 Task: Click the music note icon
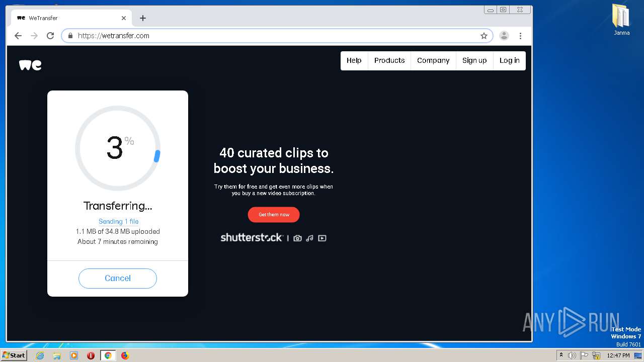click(x=309, y=238)
